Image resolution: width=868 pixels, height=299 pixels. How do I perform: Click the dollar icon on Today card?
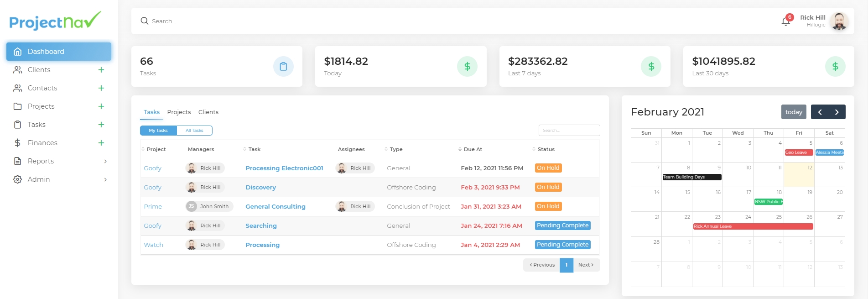[467, 67]
